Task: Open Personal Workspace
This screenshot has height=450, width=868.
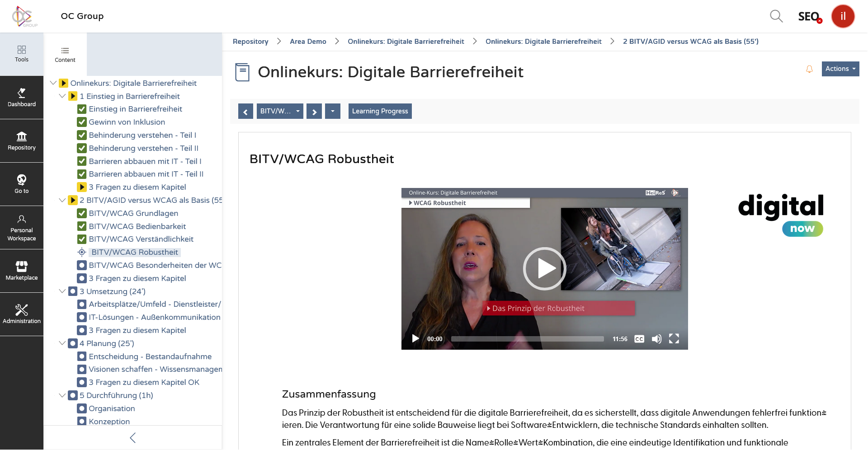Action: 22,228
